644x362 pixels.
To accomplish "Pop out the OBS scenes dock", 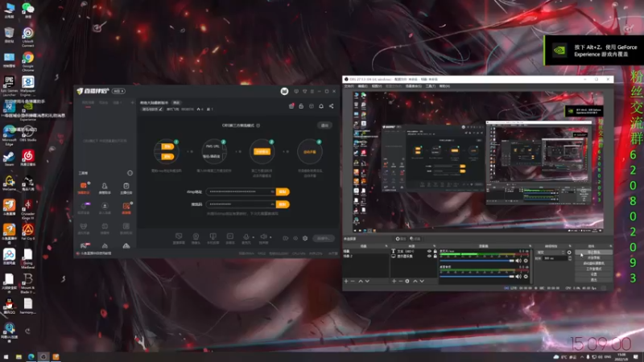I will 386,246.
